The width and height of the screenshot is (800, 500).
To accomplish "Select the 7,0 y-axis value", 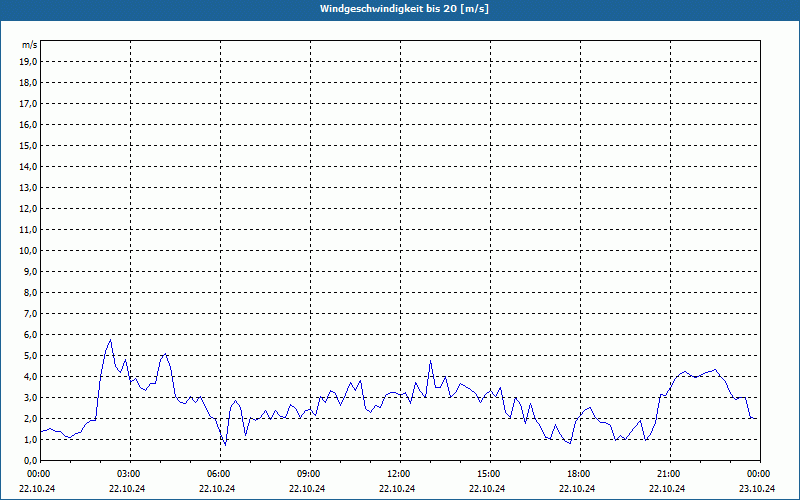I will tap(30, 313).
